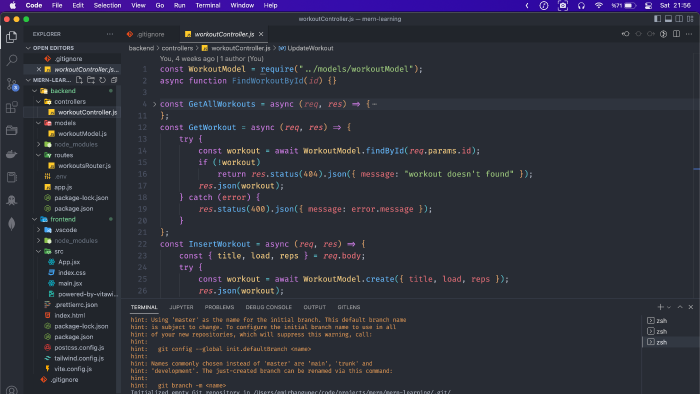
Task: Open workoutsRouter.js from the explorer
Action: pyautogui.click(x=84, y=166)
